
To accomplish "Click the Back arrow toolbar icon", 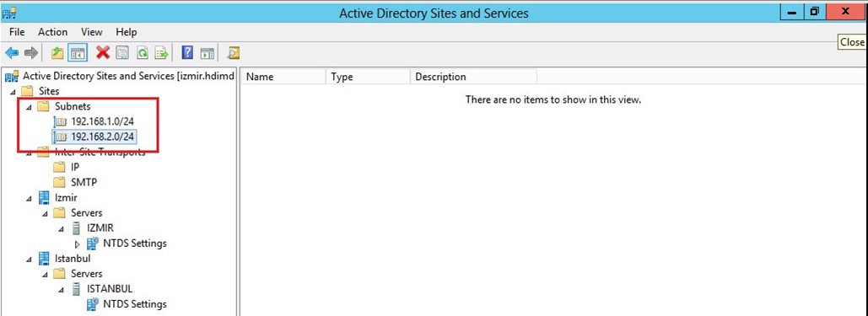I will pos(12,53).
